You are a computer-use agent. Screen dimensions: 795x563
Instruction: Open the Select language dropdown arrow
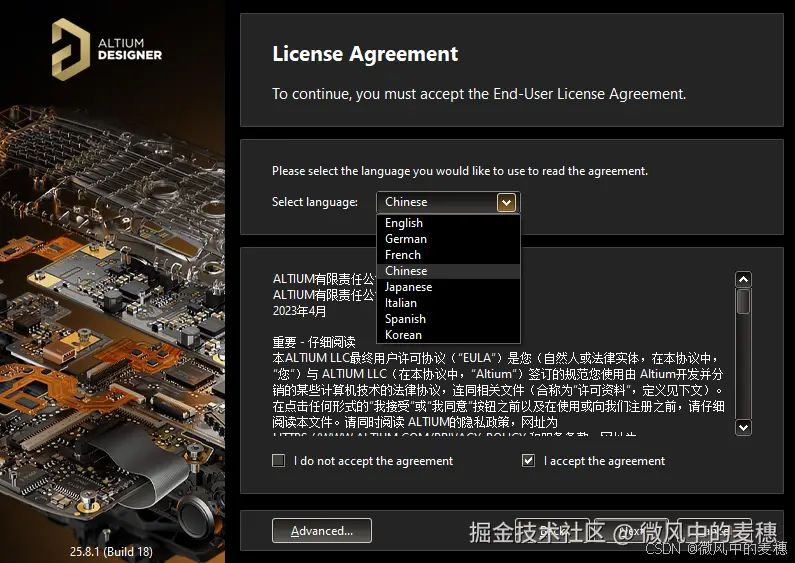506,202
